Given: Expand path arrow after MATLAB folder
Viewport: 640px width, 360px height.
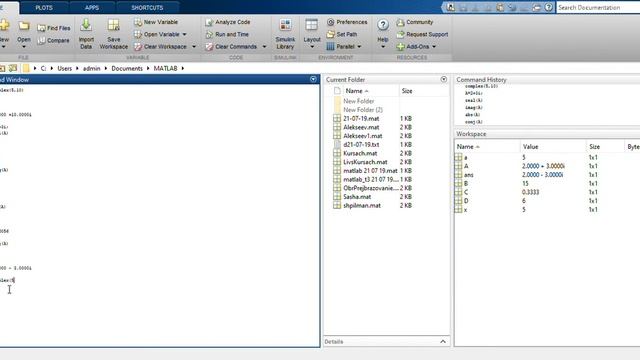Looking at the screenshot, I should coord(183,68).
